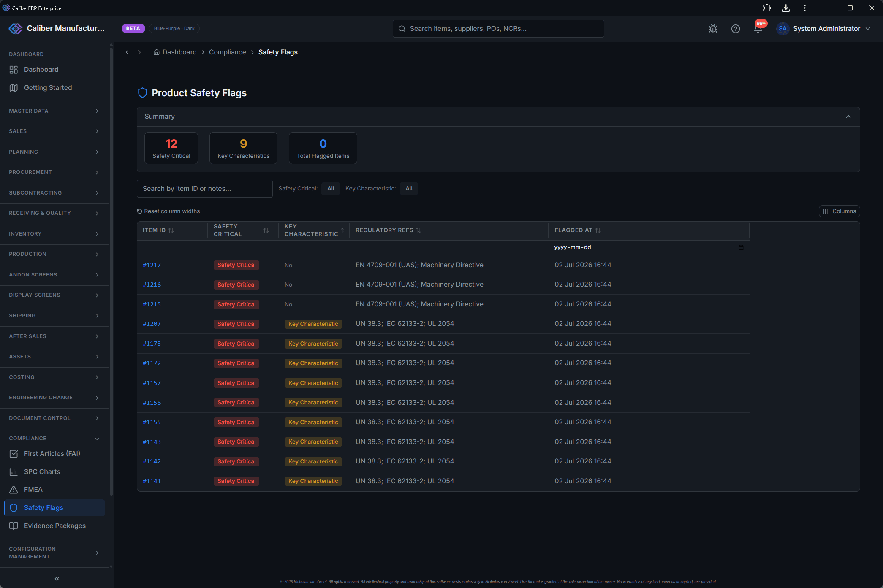Open the notifications bell
This screenshot has width=883, height=588.
coord(758,29)
